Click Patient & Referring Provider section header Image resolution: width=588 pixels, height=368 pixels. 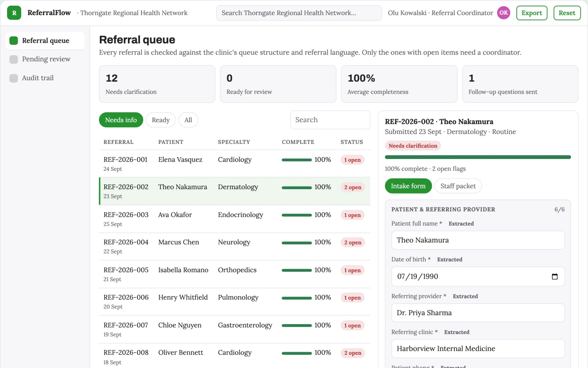443,209
